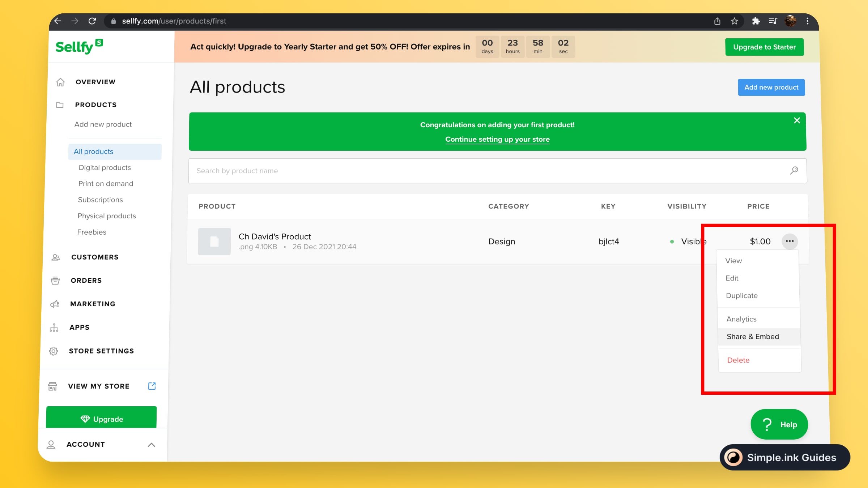This screenshot has height=488, width=868.
Task: Click the Orders basket icon
Action: coord(55,281)
